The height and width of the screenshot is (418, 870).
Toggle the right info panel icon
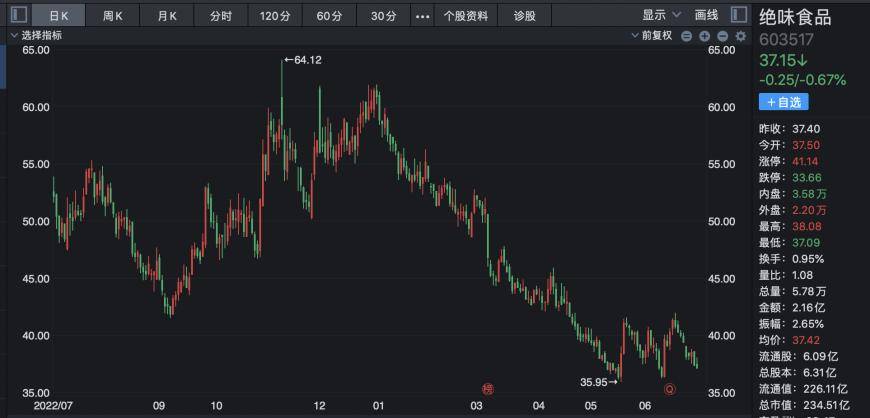pyautogui.click(x=739, y=15)
